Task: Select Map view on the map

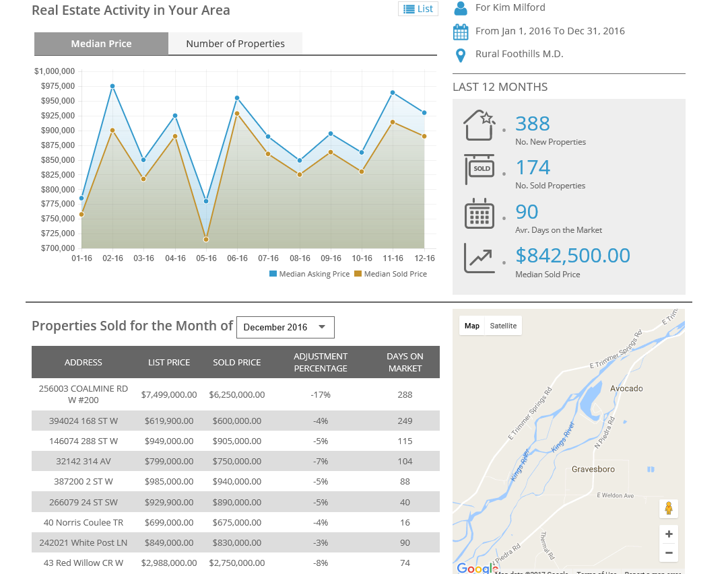Action: pyautogui.click(x=472, y=326)
